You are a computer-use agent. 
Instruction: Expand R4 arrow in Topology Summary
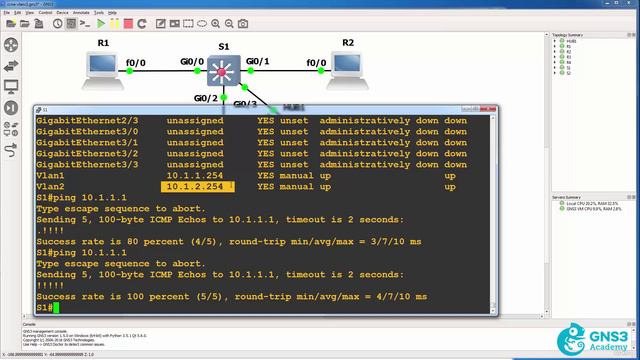555,62
